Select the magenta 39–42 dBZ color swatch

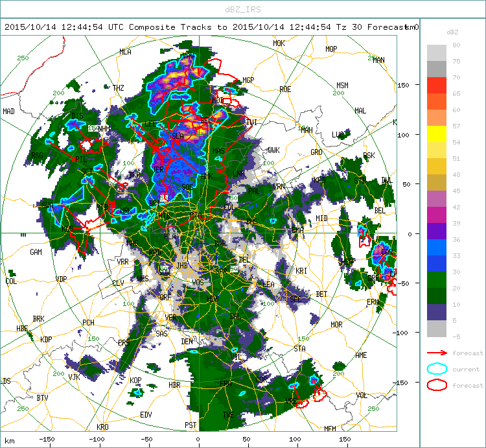(437, 215)
